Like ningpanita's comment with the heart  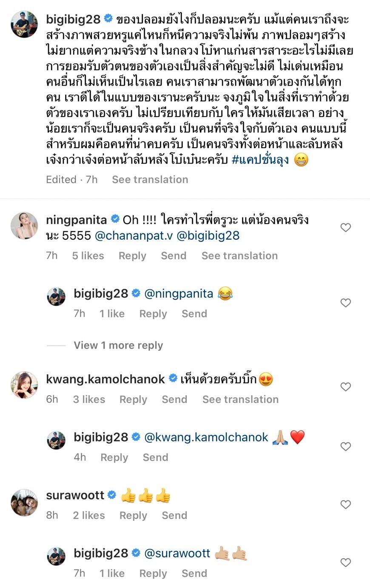point(346,228)
